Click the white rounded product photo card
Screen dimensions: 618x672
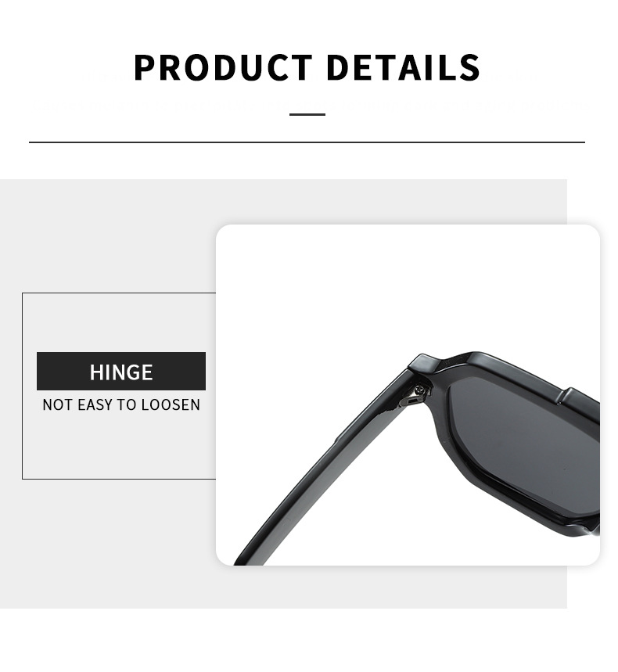[x=408, y=395]
